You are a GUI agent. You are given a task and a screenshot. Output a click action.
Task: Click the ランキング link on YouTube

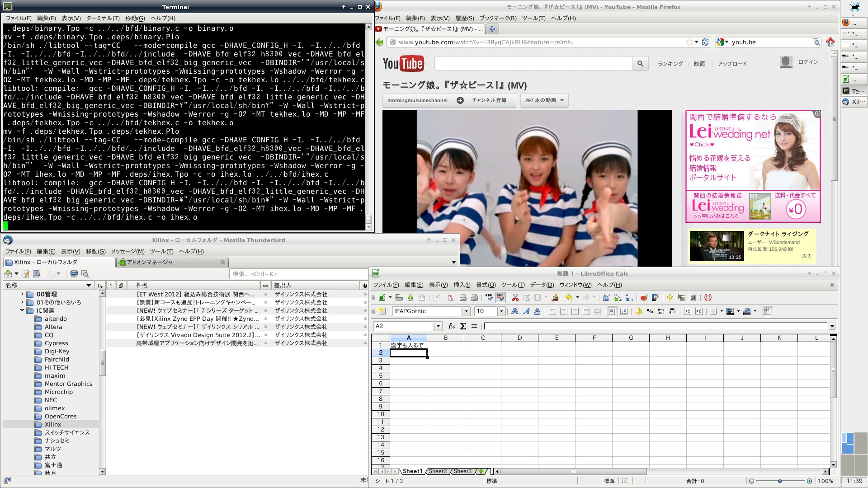click(x=670, y=64)
